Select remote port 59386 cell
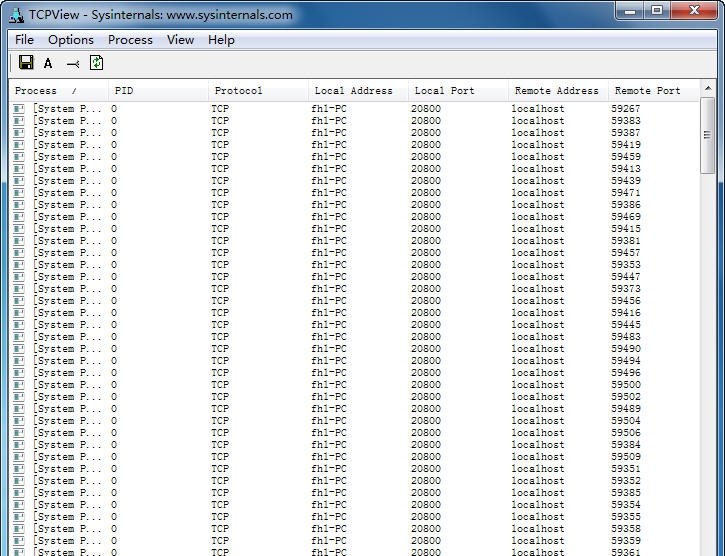Image resolution: width=725 pixels, height=556 pixels. [x=626, y=205]
